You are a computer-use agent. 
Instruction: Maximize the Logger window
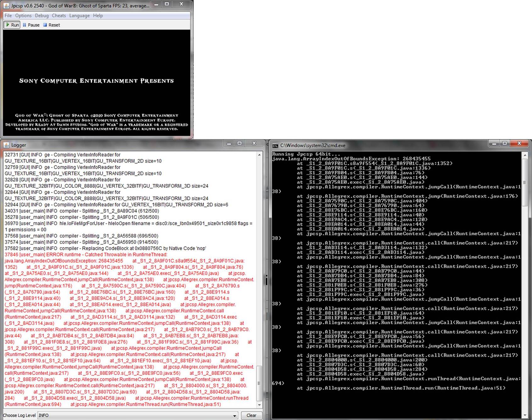pos(239,144)
